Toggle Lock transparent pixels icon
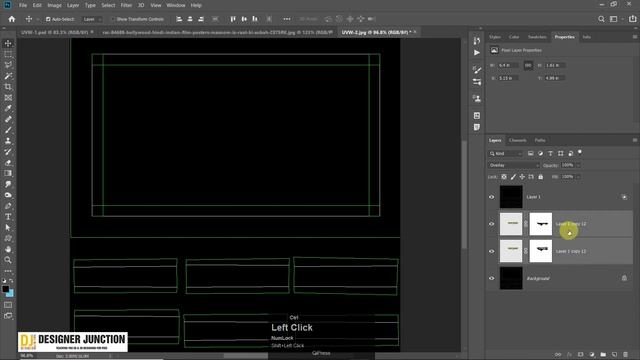The image size is (640, 360). tap(504, 177)
